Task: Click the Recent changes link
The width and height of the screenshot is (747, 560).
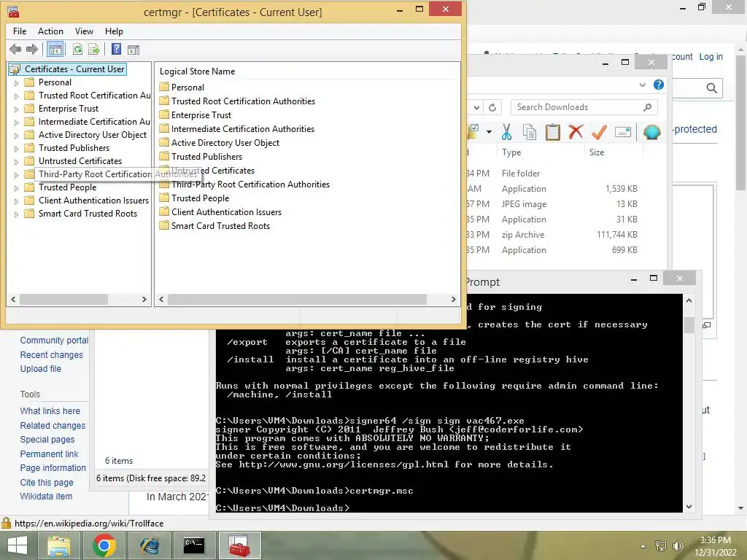Action: (x=52, y=355)
